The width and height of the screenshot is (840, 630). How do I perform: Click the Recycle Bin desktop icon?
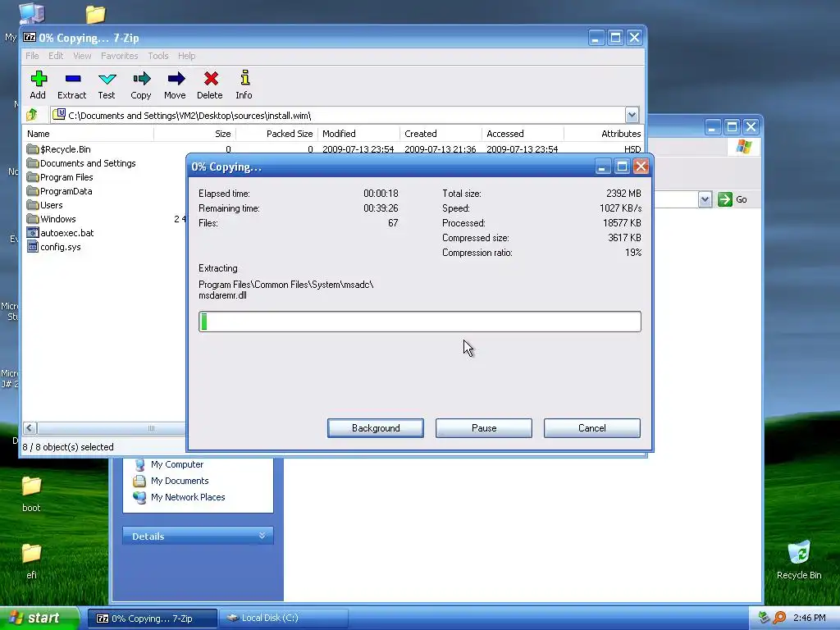pos(799,560)
